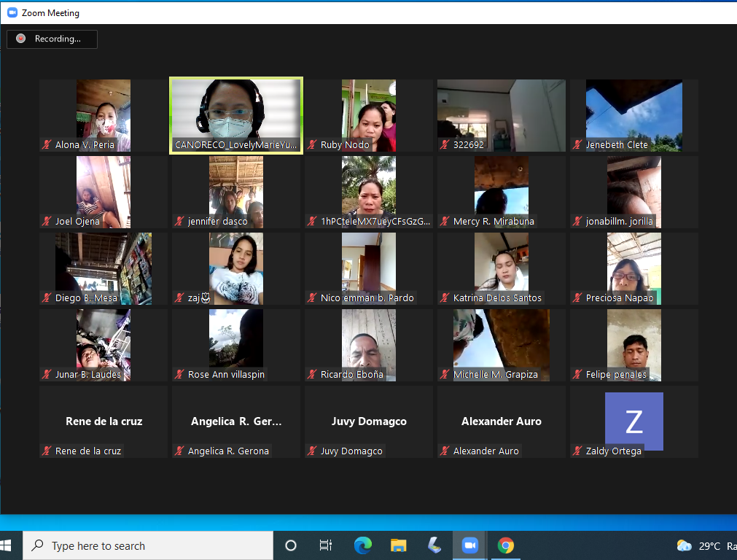
Task: Select Zaldy Ortega's purple Z avatar
Action: (x=633, y=421)
